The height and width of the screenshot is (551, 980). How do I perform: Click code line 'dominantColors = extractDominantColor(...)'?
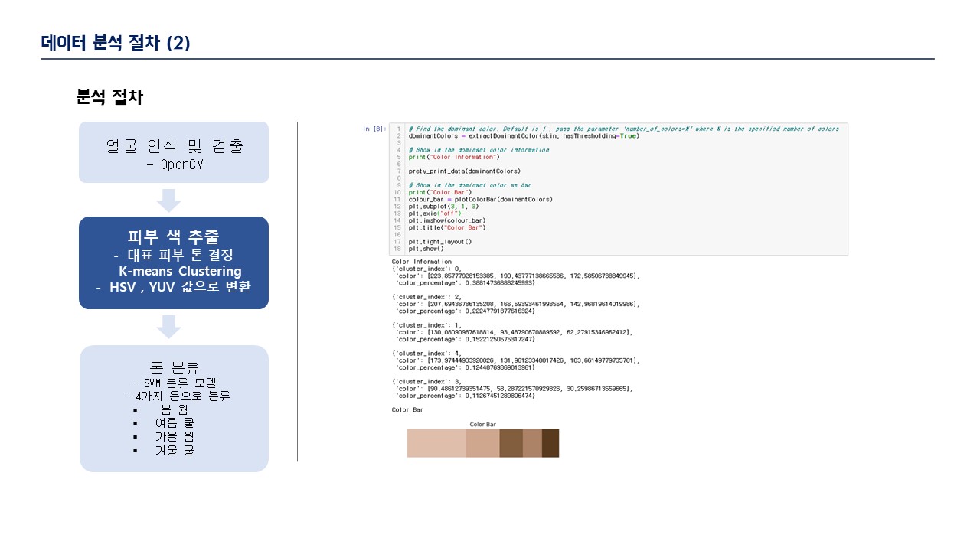tap(524, 135)
